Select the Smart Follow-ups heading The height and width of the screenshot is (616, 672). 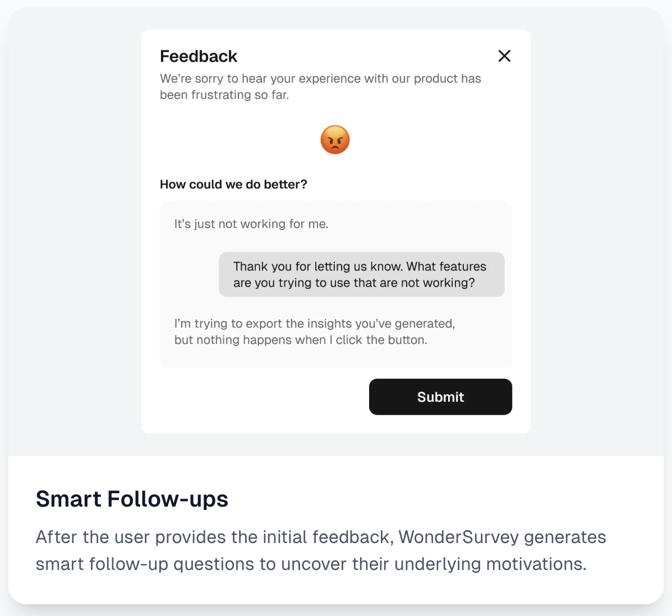[x=132, y=499]
